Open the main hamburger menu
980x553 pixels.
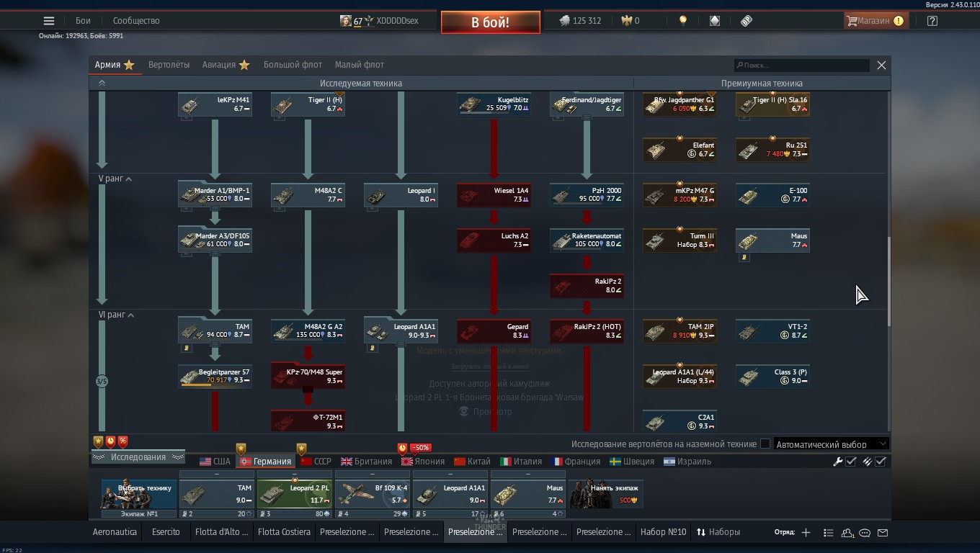click(x=49, y=21)
